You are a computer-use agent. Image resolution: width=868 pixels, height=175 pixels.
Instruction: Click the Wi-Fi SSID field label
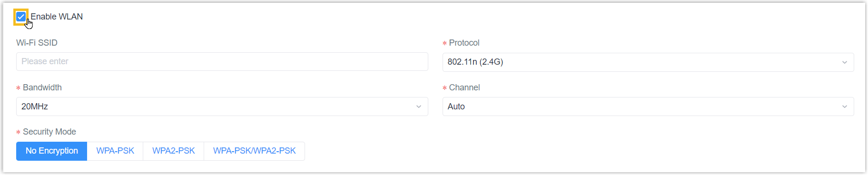(x=37, y=43)
